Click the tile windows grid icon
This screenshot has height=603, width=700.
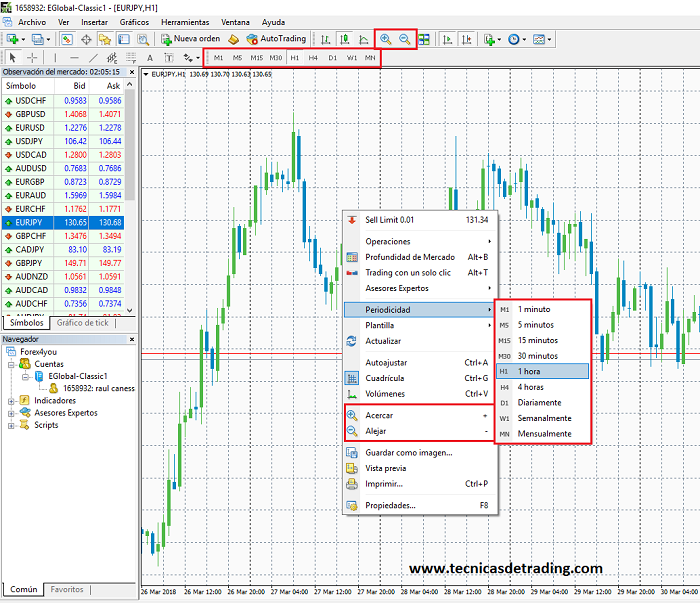point(424,39)
